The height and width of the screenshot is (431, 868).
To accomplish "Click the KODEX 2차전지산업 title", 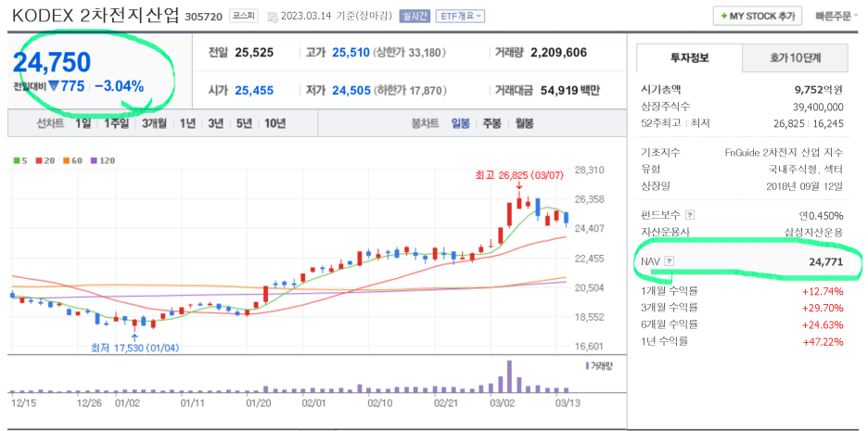I will 96,16.
